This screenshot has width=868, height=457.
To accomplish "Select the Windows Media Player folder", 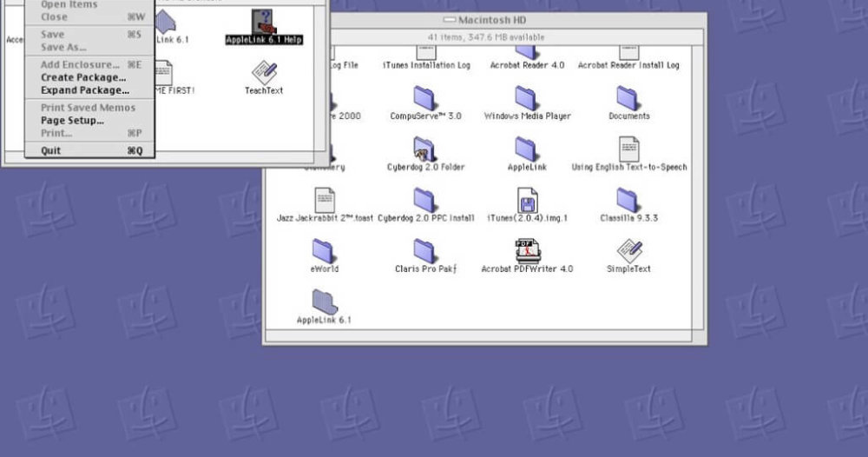I will pyautogui.click(x=527, y=98).
